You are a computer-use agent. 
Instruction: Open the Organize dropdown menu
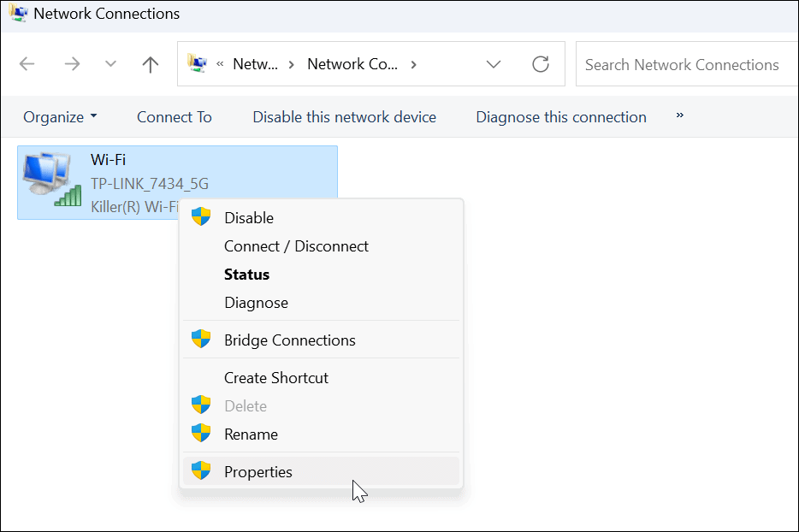pyautogui.click(x=60, y=116)
